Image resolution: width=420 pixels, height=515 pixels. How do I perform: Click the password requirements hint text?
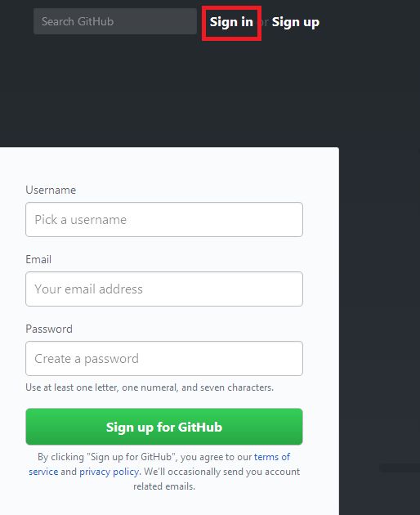pos(150,387)
